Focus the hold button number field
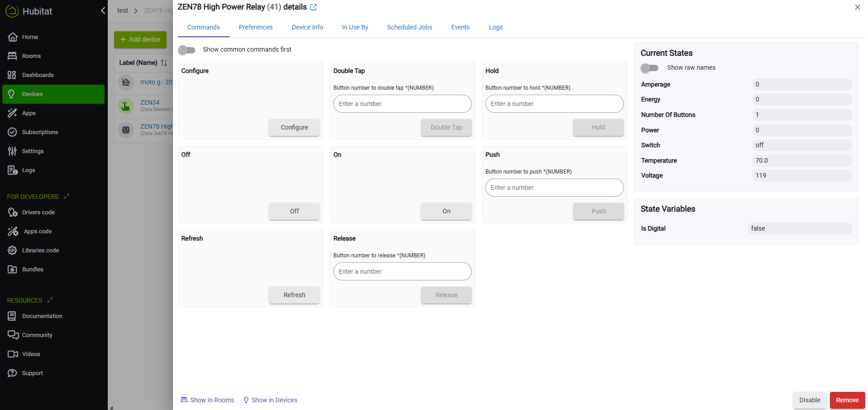 (x=555, y=104)
